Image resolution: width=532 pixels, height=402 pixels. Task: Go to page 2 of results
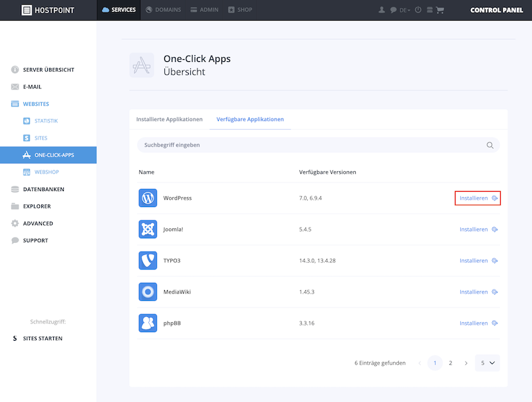click(x=450, y=363)
